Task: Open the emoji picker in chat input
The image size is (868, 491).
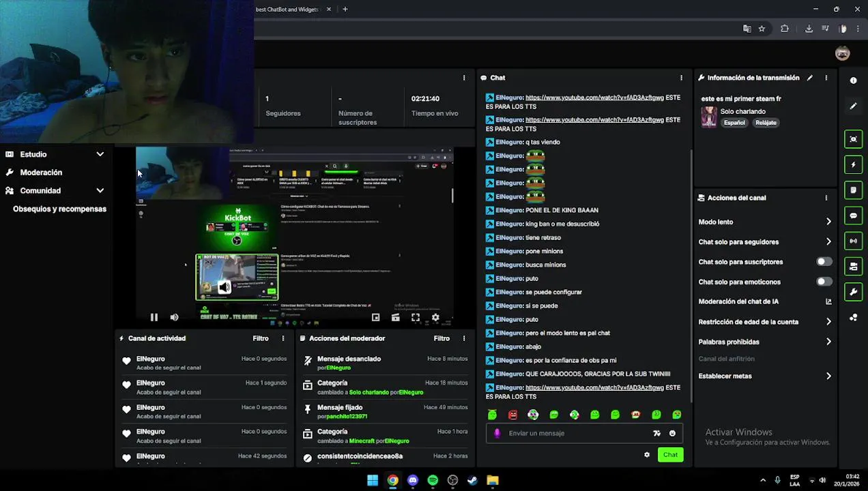Action: pyautogui.click(x=672, y=433)
